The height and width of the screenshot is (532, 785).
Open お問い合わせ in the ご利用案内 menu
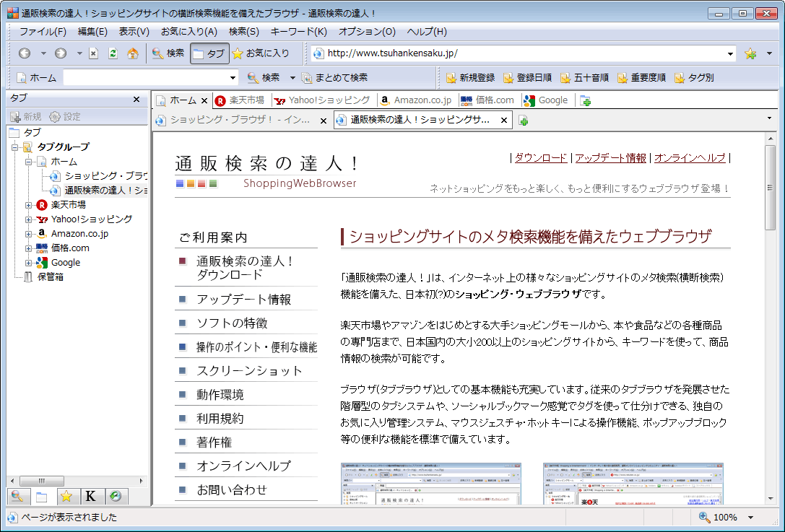point(232,489)
